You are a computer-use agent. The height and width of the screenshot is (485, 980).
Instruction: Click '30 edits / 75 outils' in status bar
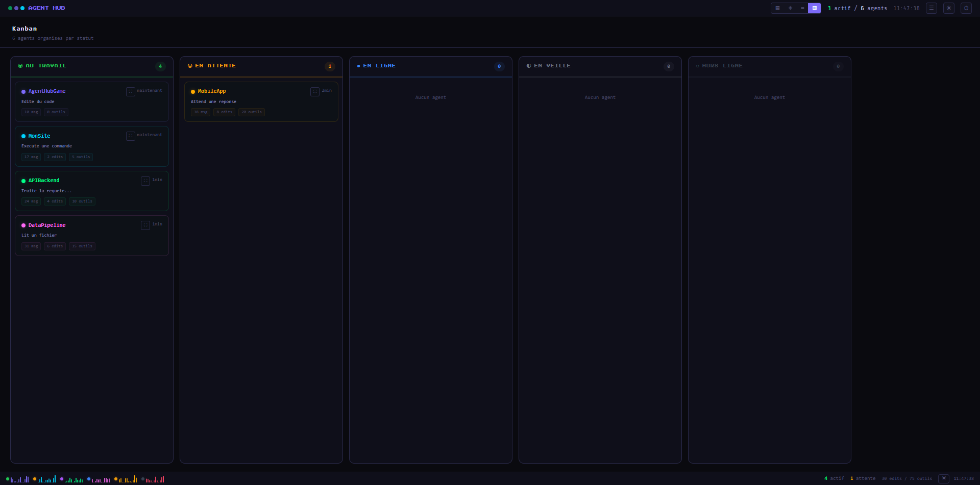907,479
